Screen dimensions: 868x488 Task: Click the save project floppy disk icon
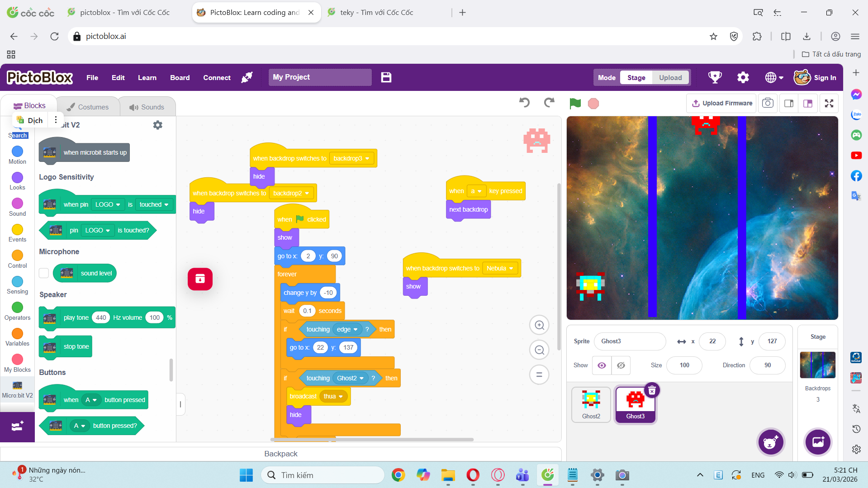click(386, 77)
